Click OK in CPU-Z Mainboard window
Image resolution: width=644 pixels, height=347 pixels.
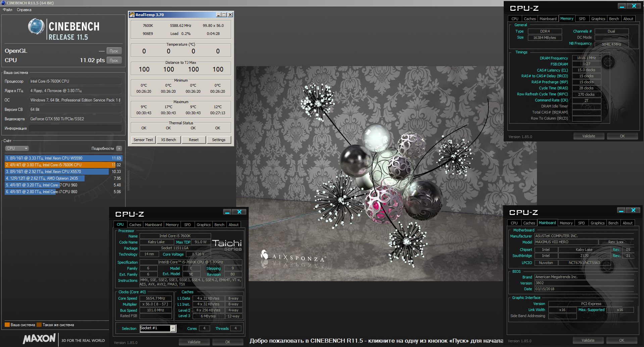pos(622,340)
